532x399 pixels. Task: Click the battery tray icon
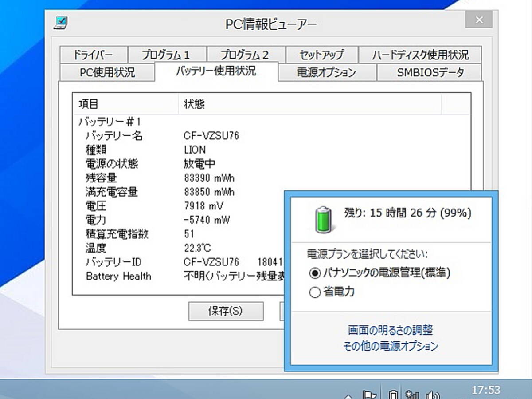click(x=393, y=395)
